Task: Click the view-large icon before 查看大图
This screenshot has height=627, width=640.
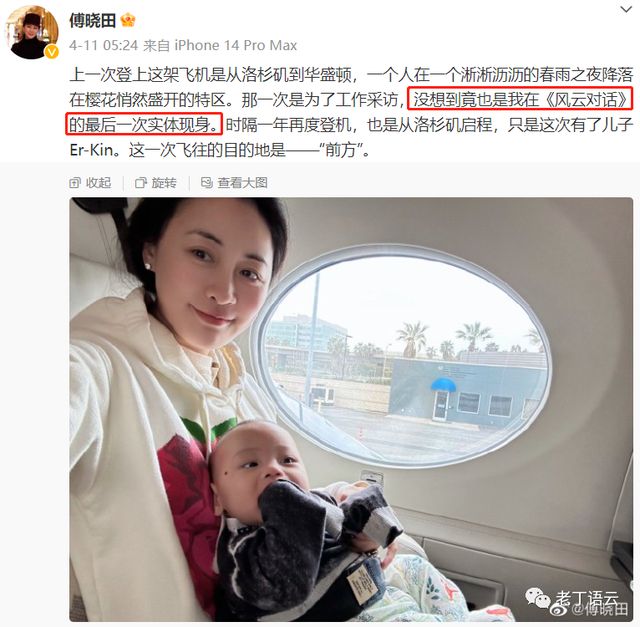Action: (207, 183)
